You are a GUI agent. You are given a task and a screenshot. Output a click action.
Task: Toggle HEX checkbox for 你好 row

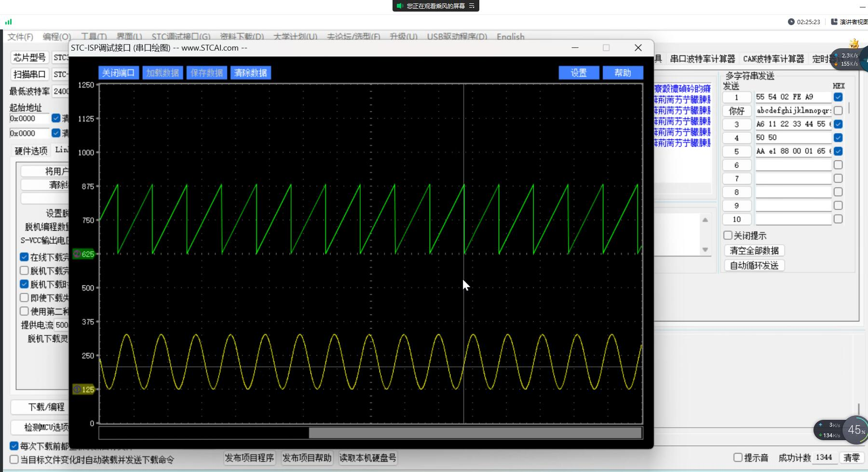[838, 111]
